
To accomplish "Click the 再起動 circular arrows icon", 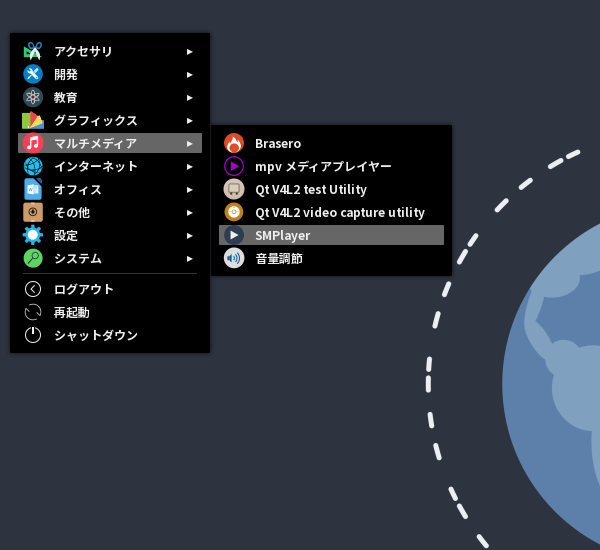I will 33,312.
